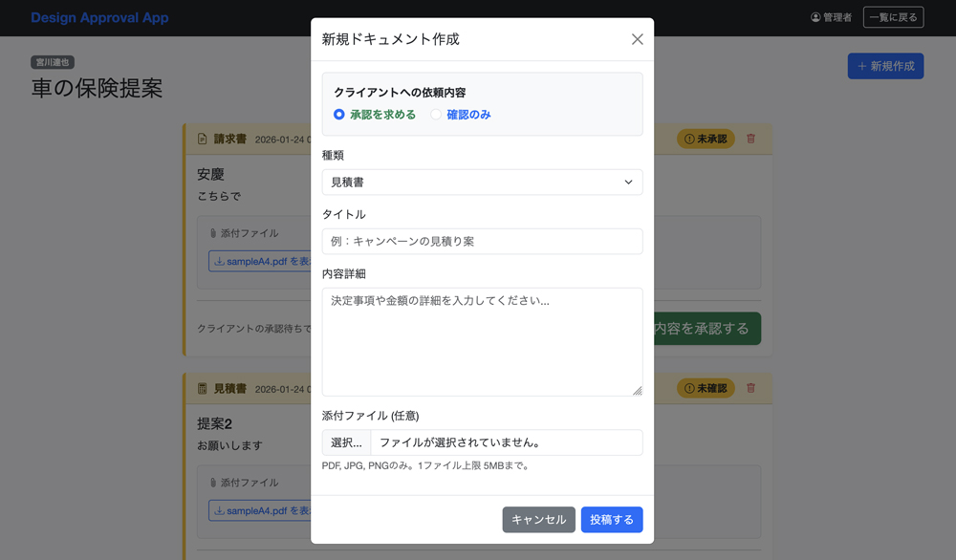956x560 pixels.
Task: Click the trash icon on the 見積書 card
Action: pos(751,388)
